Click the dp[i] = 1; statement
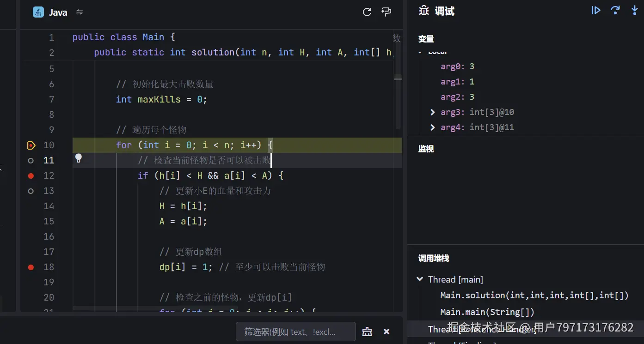This screenshot has width=644, height=344. [186, 267]
